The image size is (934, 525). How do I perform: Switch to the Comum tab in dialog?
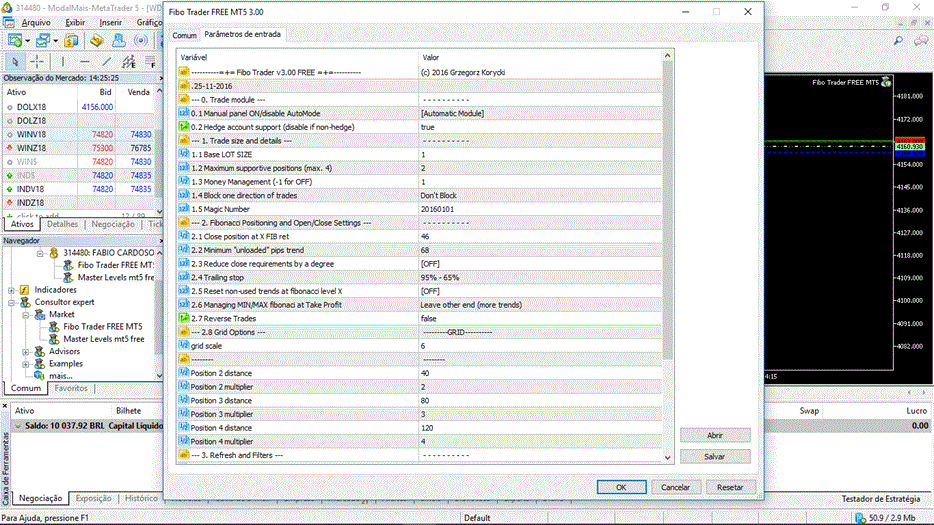click(x=184, y=35)
